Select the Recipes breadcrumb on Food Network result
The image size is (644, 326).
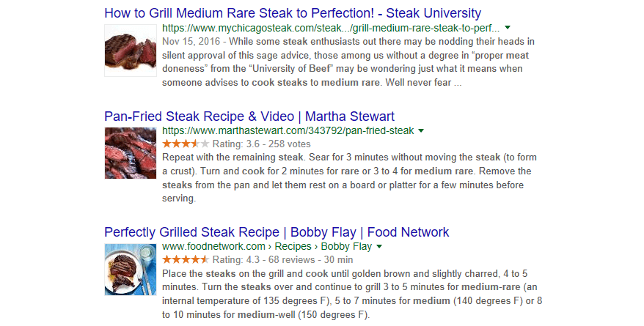(295, 246)
